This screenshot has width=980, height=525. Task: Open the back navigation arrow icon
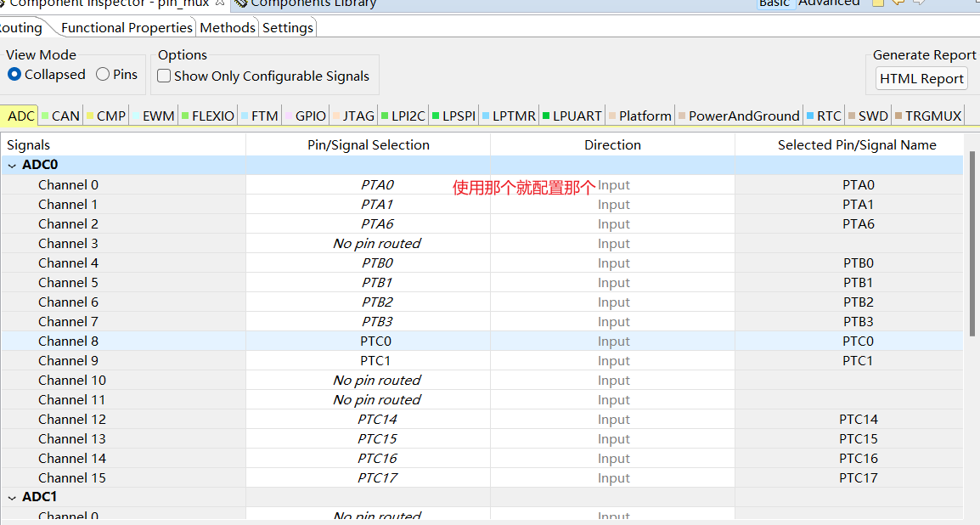(x=898, y=4)
